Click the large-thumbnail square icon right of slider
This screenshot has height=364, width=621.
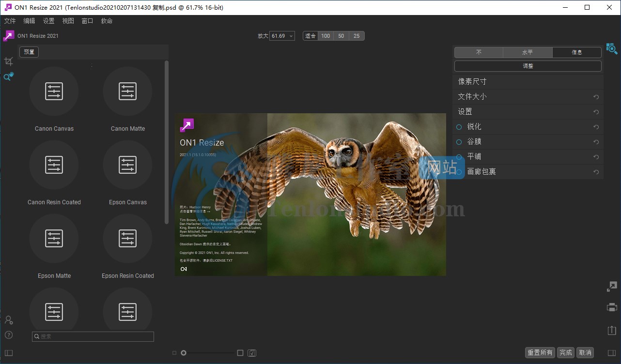pyautogui.click(x=240, y=353)
